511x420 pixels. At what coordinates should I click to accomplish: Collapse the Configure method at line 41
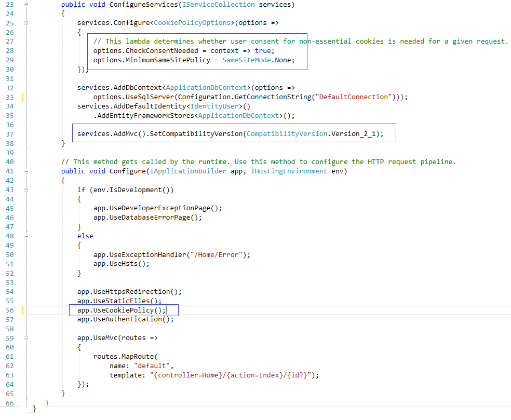(x=26, y=171)
